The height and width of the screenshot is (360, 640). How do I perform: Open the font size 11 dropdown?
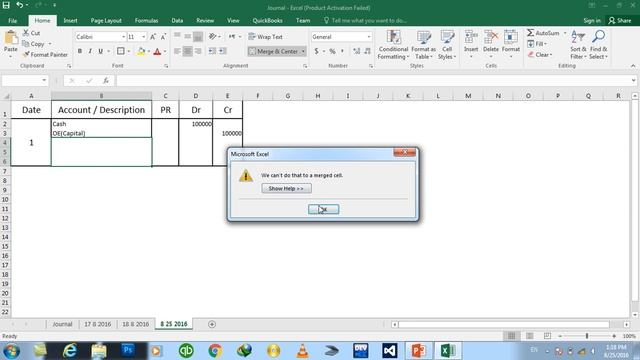point(144,37)
